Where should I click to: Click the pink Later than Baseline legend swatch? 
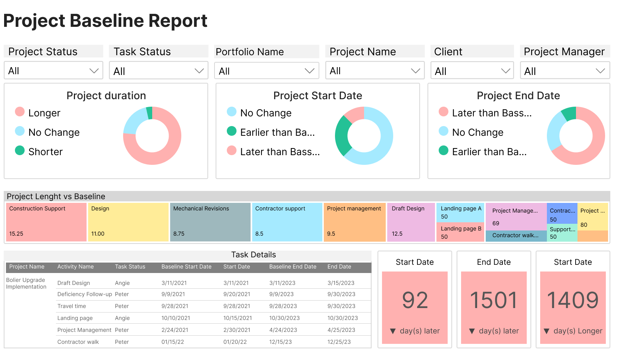click(x=231, y=151)
